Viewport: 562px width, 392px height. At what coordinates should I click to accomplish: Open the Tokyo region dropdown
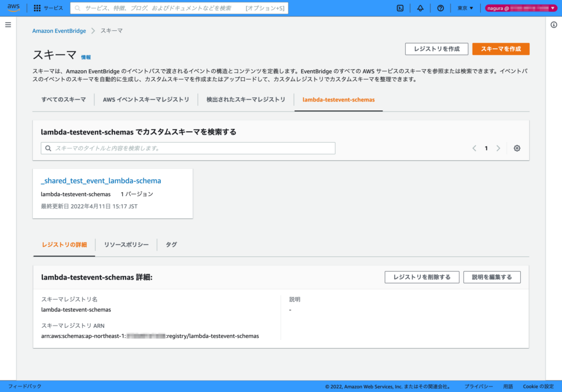tap(465, 8)
